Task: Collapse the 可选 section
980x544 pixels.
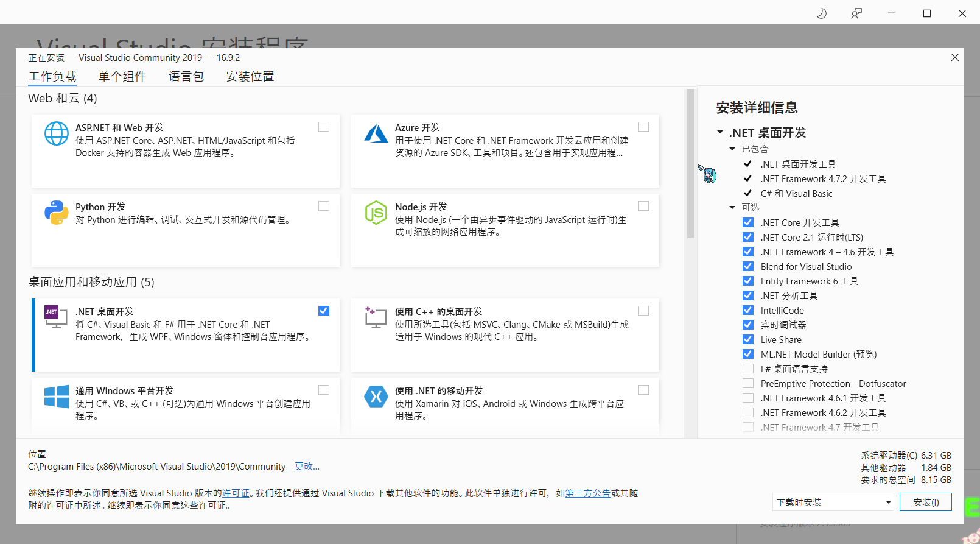Action: [x=732, y=207]
